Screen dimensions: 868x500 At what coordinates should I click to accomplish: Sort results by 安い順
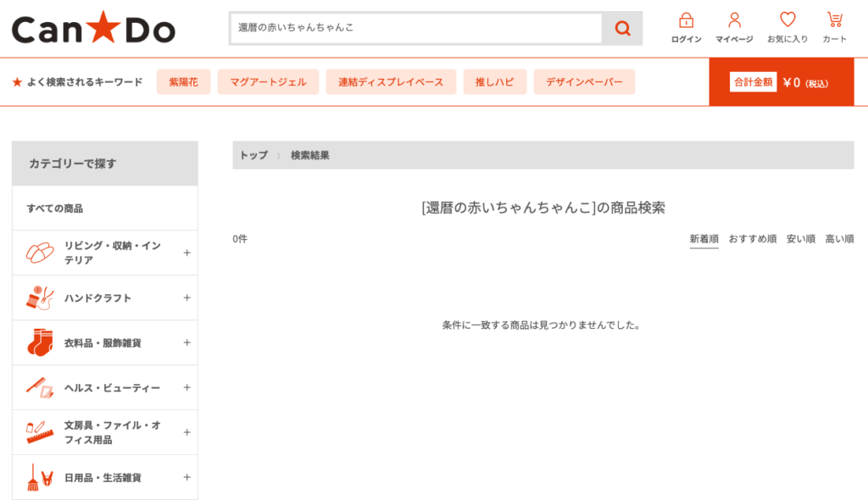click(800, 239)
